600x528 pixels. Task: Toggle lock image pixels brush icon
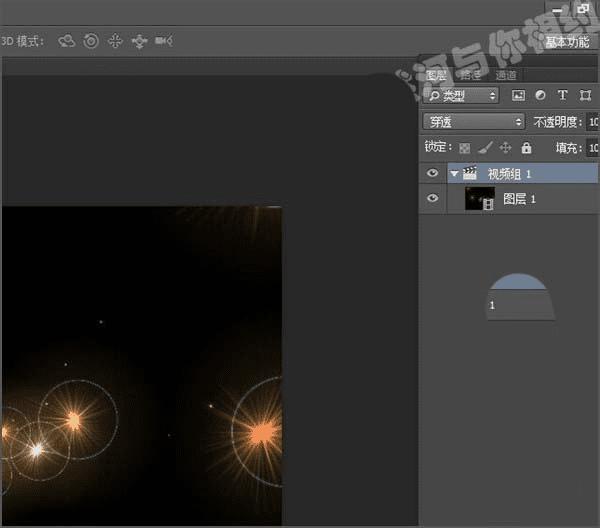coord(484,148)
